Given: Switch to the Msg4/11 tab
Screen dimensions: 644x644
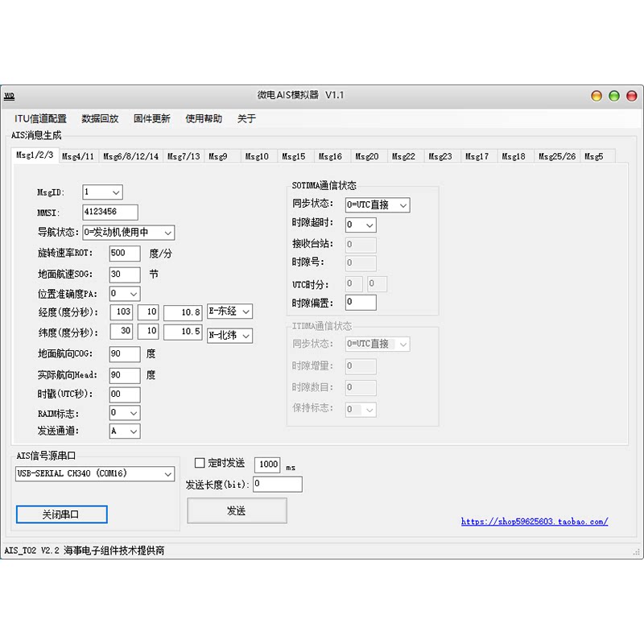Looking at the screenshot, I should pos(78,156).
